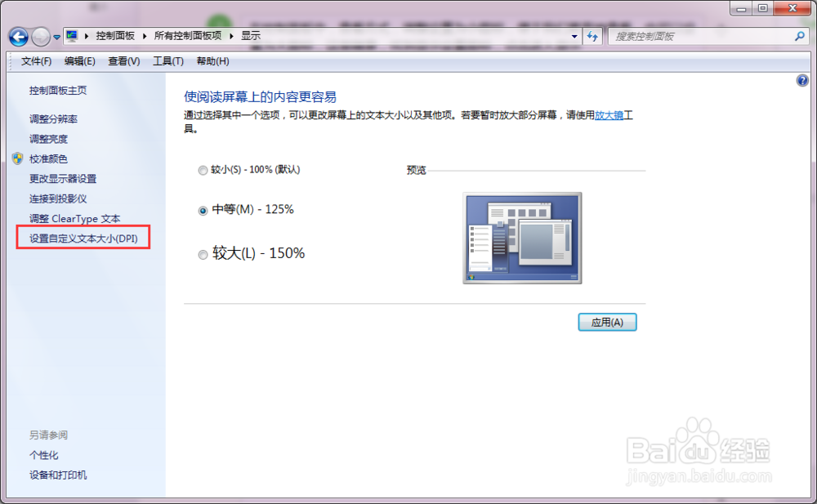Click the 应用(A) button
Viewport: 817px width, 504px height.
(x=607, y=322)
